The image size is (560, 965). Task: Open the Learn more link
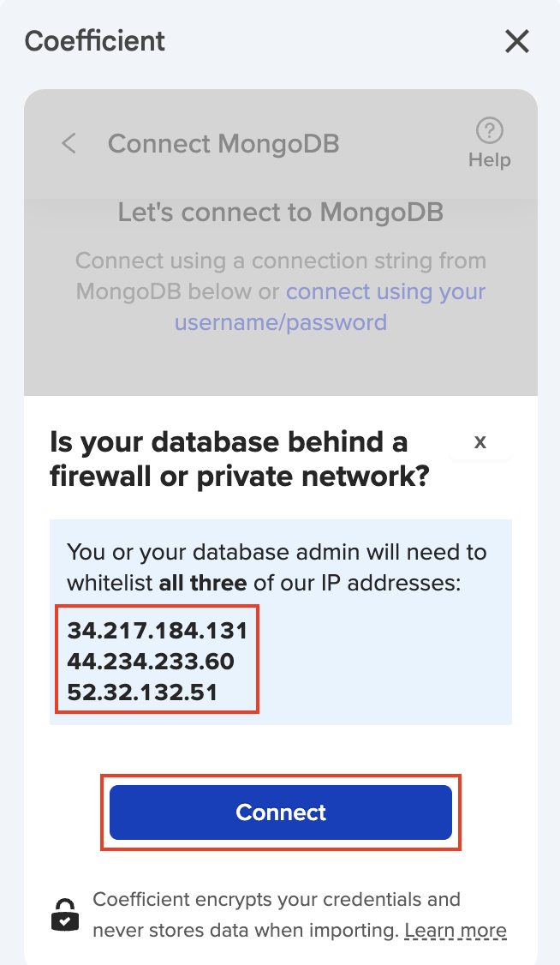(456, 930)
